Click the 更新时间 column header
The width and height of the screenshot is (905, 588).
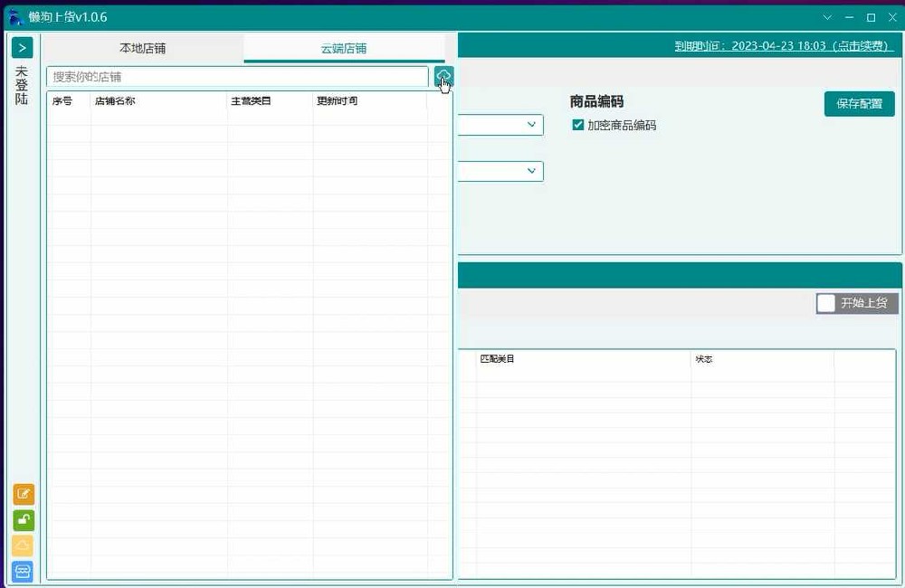click(x=337, y=101)
